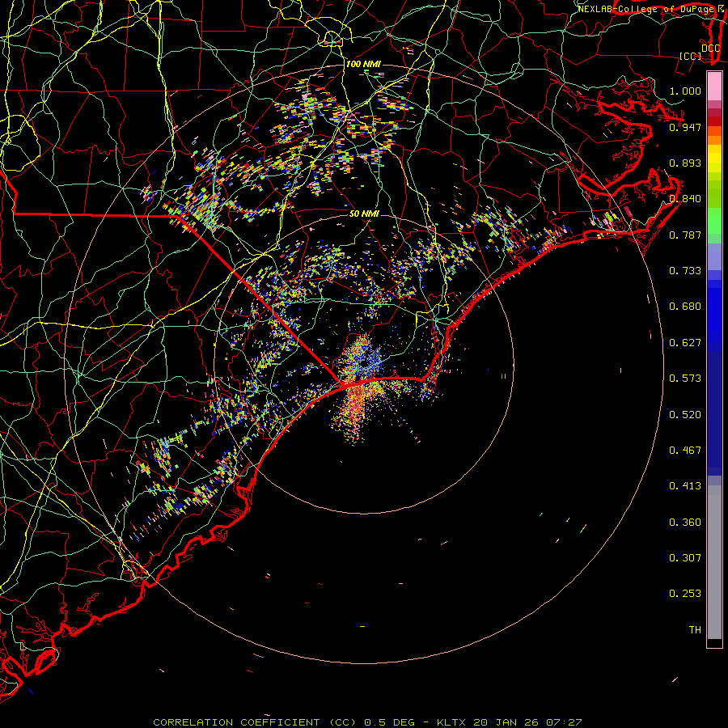Select the 0.680 scale value
This screenshot has height=728, width=728.
pos(685,306)
